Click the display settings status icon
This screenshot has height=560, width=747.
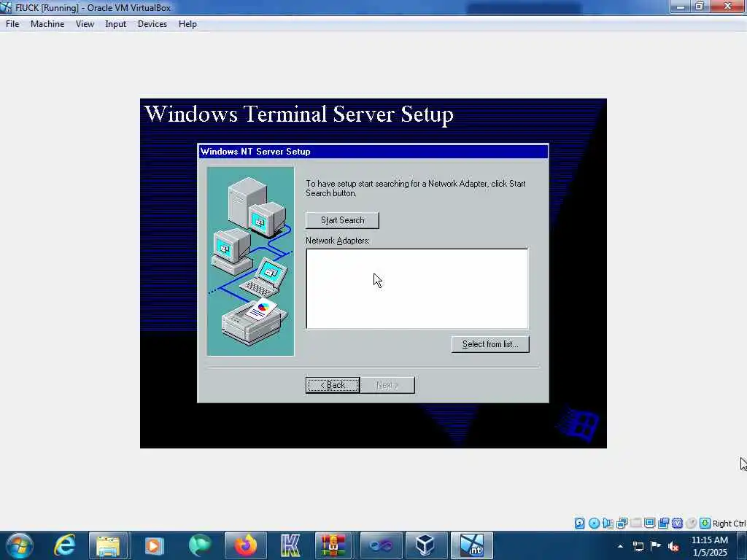pyautogui.click(x=649, y=524)
